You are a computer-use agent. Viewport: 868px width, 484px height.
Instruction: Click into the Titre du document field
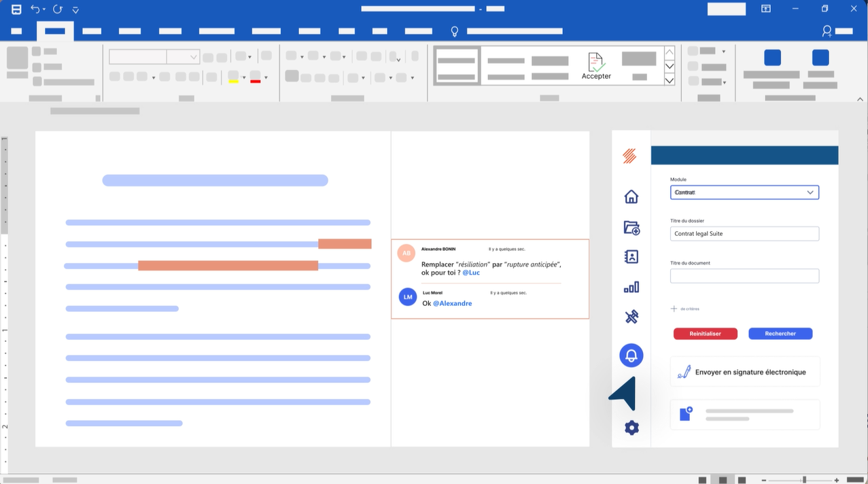coord(744,276)
